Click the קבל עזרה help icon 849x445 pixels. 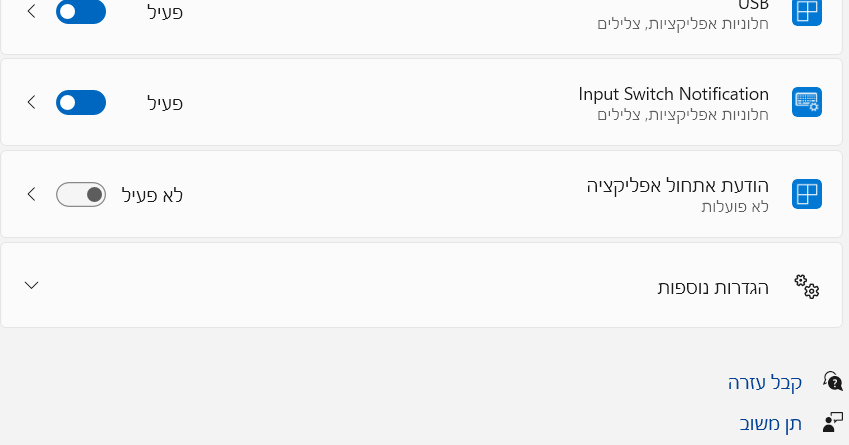[x=832, y=381]
